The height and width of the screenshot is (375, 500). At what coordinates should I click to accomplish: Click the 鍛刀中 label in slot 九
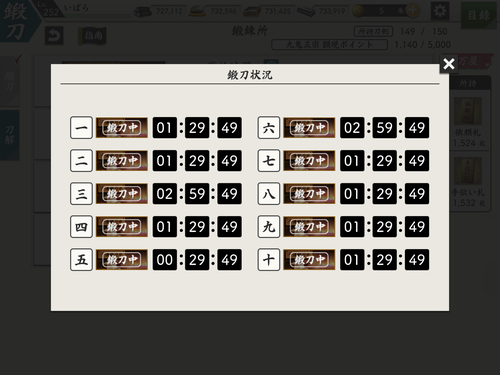[309, 227]
